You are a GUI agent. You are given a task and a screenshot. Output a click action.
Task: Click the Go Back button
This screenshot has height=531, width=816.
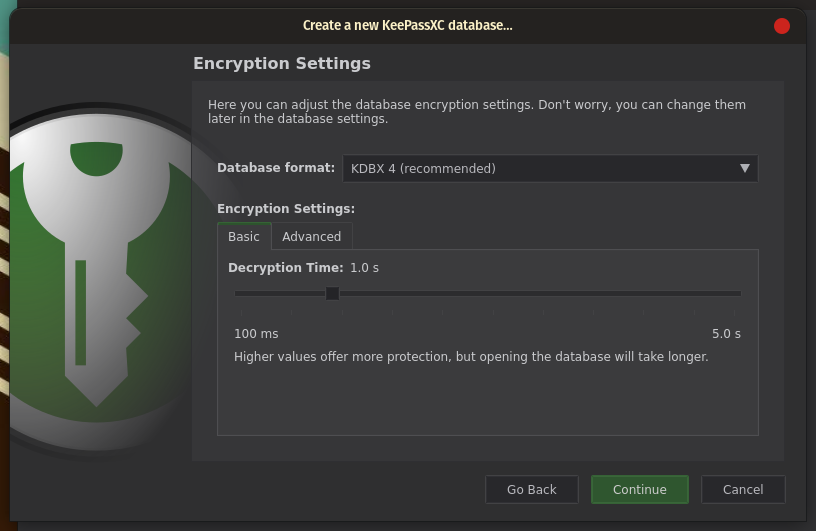point(532,489)
